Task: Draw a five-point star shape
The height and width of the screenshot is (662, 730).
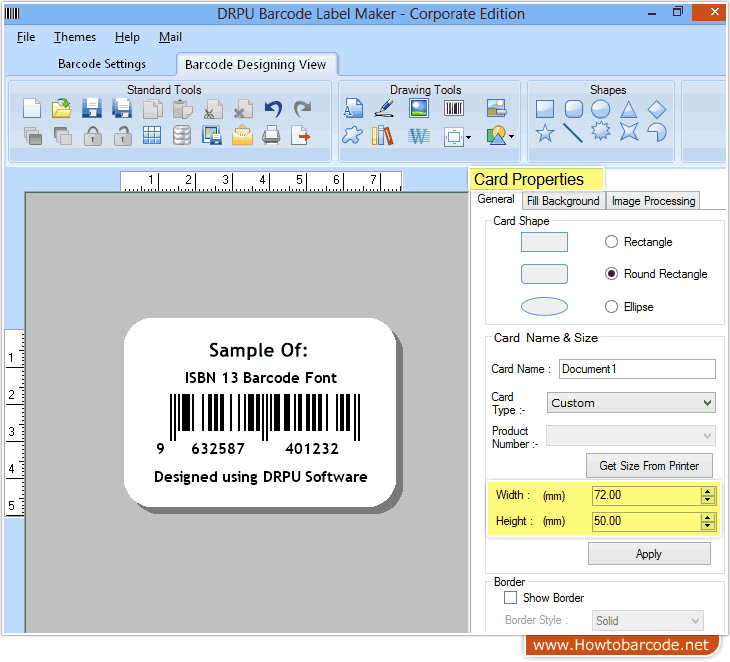Action: [x=545, y=133]
